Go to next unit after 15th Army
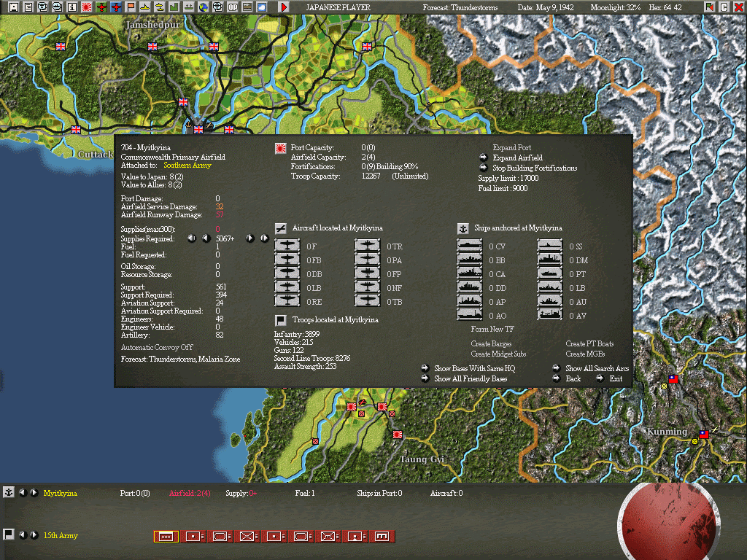The width and height of the screenshot is (747, 560). (x=34, y=534)
